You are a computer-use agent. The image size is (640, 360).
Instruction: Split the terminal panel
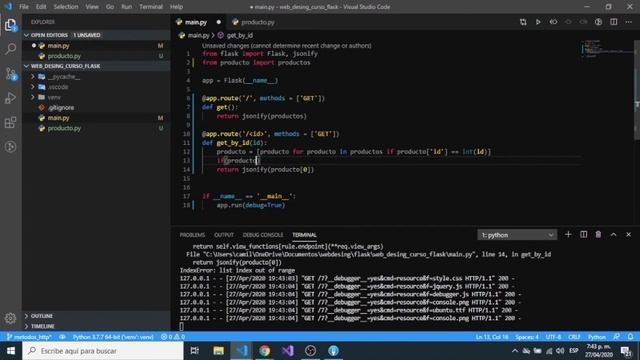[583, 235]
